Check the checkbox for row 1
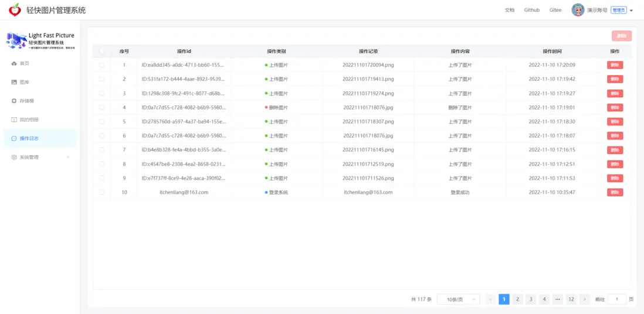Image resolution: width=644 pixels, height=314 pixels. point(102,65)
